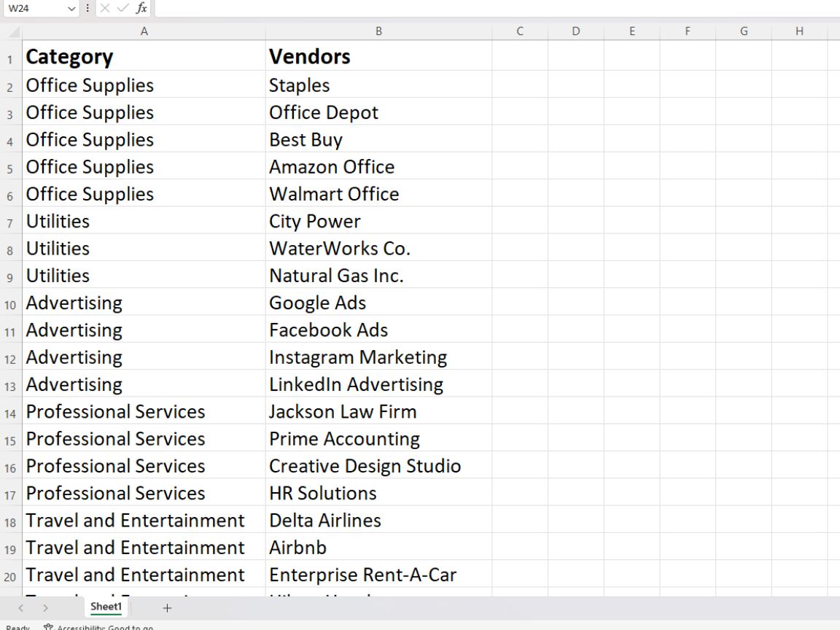Viewport: 840px width, 630px height.
Task: Select the City Power cell
Action: click(x=378, y=221)
